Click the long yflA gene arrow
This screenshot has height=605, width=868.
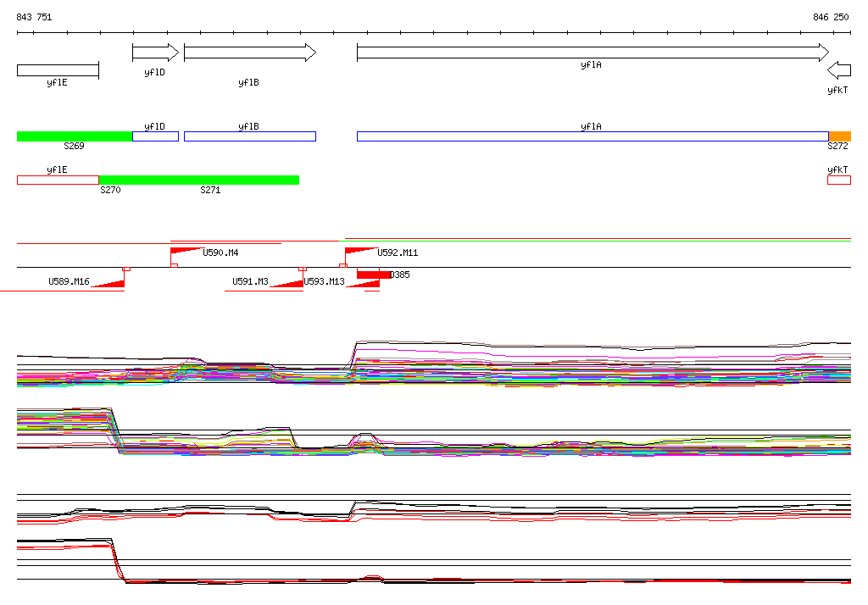point(593,53)
